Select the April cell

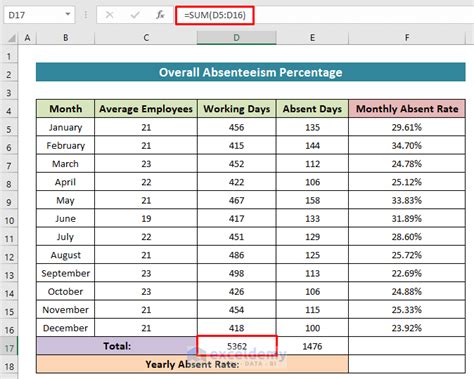pyautogui.click(x=65, y=182)
